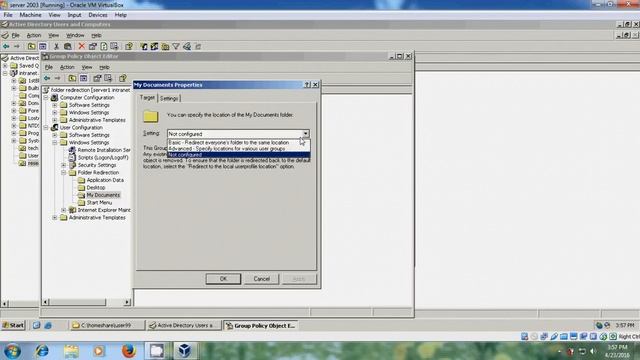Click Cancel in My Documents Properties

(262, 279)
